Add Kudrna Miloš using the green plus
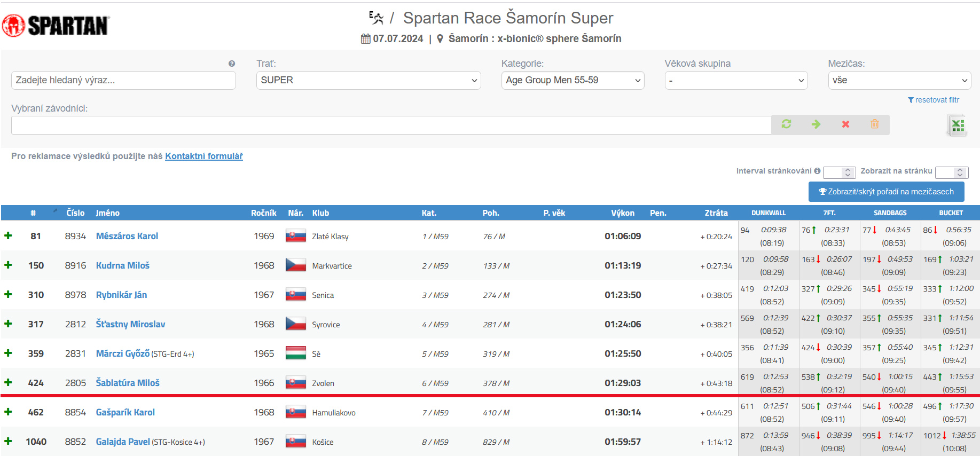Viewport: 980px width, 456px height. click(8, 265)
